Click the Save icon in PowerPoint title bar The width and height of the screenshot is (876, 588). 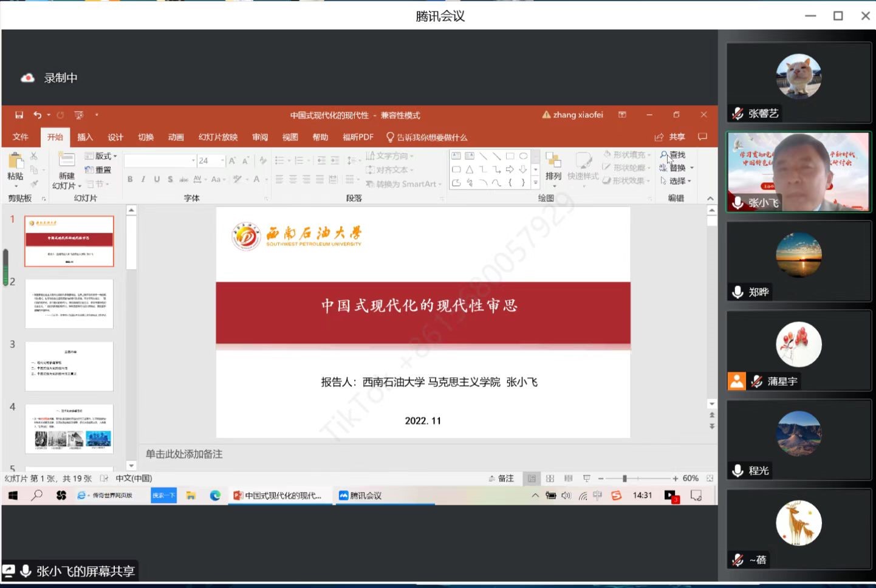[x=19, y=115]
